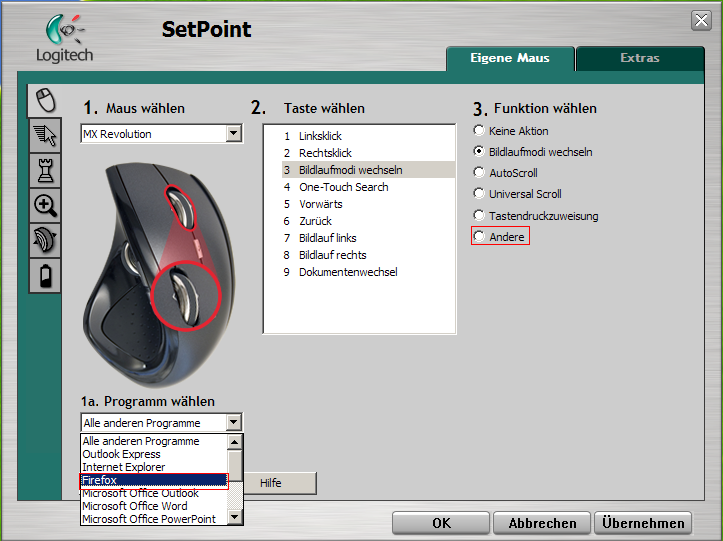Image resolution: width=723 pixels, height=541 pixels.
Task: Click the MX Revolution mouse image
Action: click(158, 273)
